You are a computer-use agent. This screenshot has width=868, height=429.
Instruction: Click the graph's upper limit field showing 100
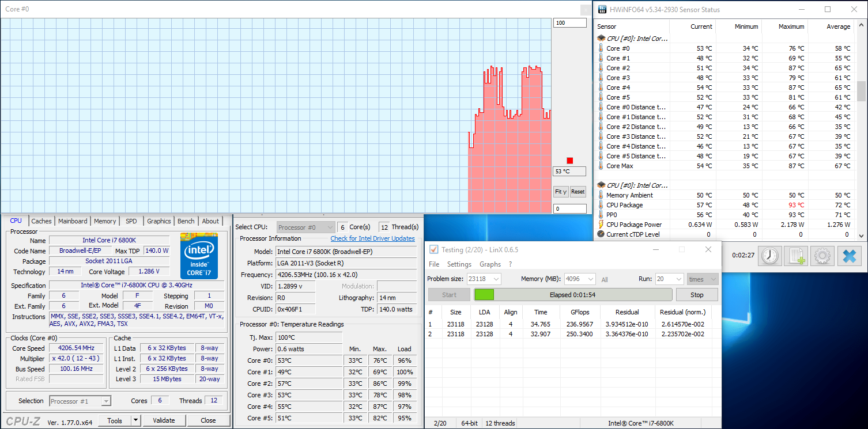pyautogui.click(x=569, y=23)
